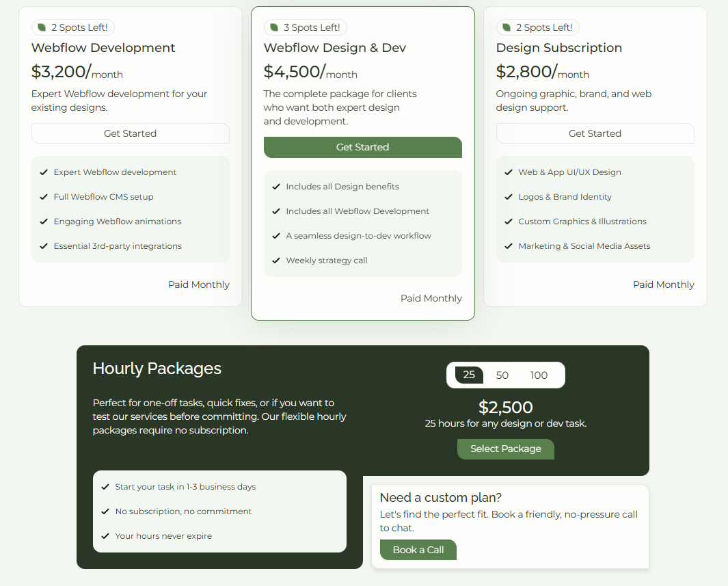
Task: Click leaf icon in Webflow Design & Dev badge
Action: click(274, 27)
